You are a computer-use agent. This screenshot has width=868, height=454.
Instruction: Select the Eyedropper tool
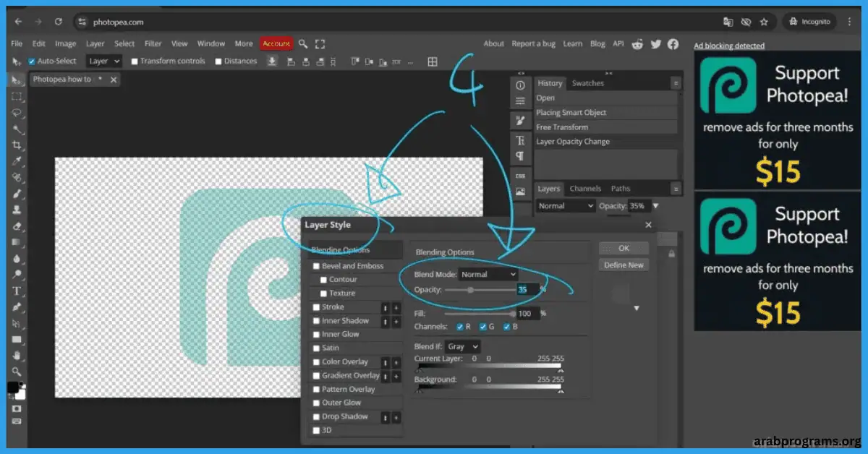click(x=17, y=161)
